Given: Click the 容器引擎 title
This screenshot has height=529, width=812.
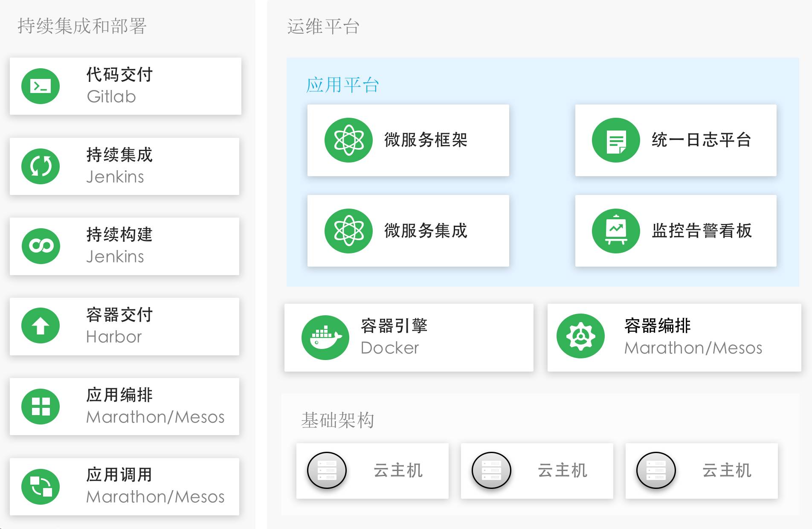Looking at the screenshot, I should tap(394, 326).
